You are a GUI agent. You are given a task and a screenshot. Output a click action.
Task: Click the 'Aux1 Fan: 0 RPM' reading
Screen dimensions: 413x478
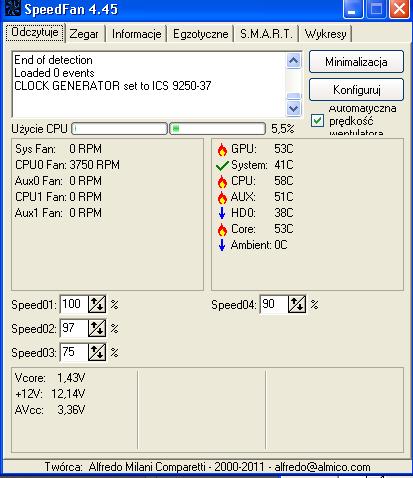coord(58,213)
